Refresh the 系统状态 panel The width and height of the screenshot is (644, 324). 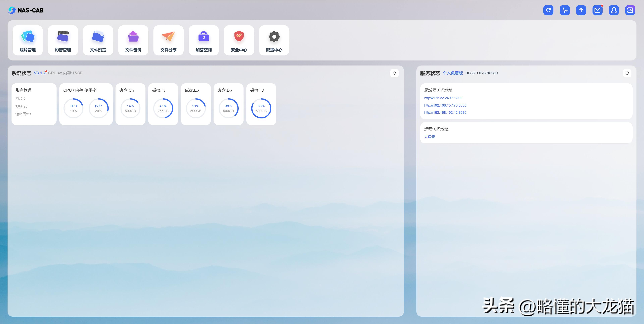394,73
